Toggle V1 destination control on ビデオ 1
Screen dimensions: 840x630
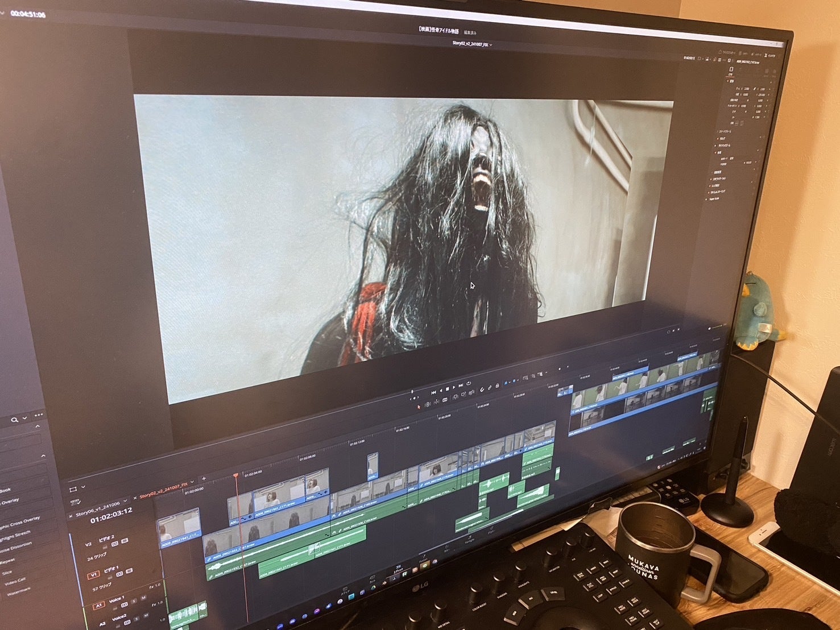[93, 575]
